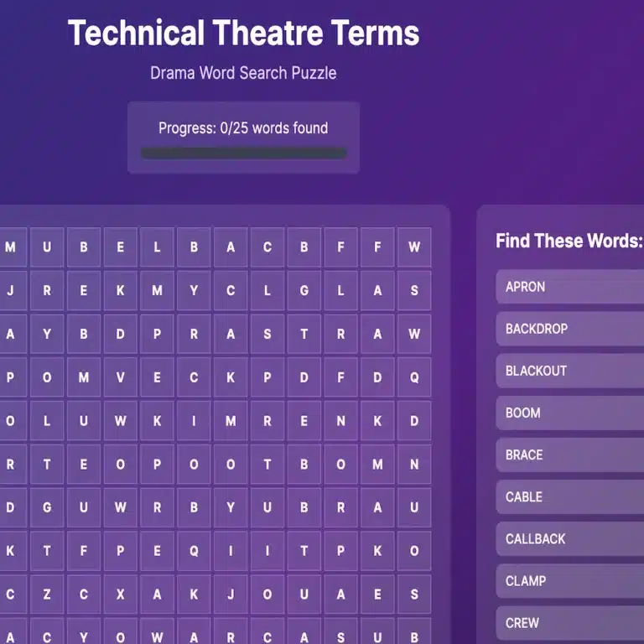
Task: Select the BRACE word in the list
Action: (570, 454)
